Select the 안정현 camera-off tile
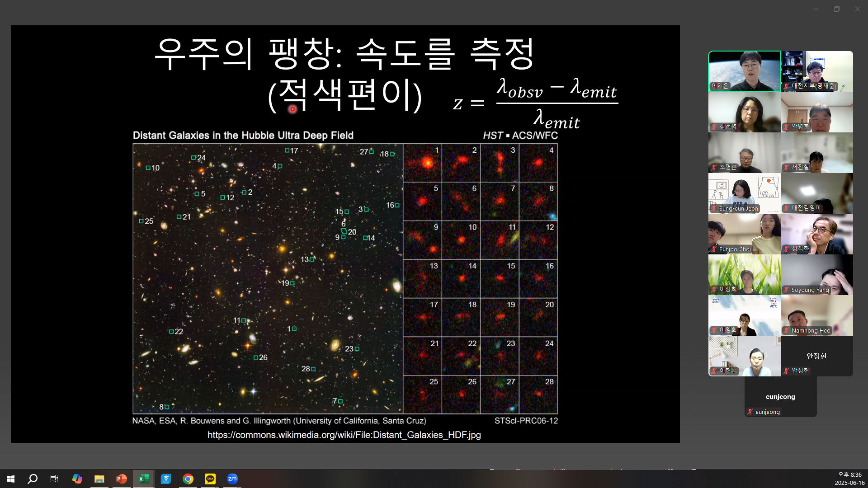This screenshot has height=488, width=868. click(817, 356)
